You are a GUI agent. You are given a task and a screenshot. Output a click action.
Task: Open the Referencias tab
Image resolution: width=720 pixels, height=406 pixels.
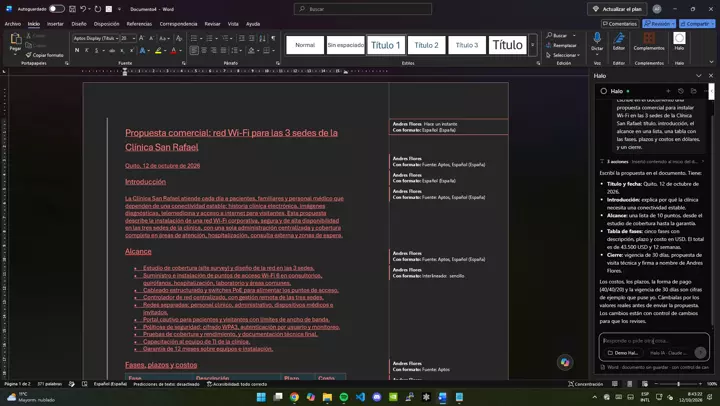(x=139, y=24)
